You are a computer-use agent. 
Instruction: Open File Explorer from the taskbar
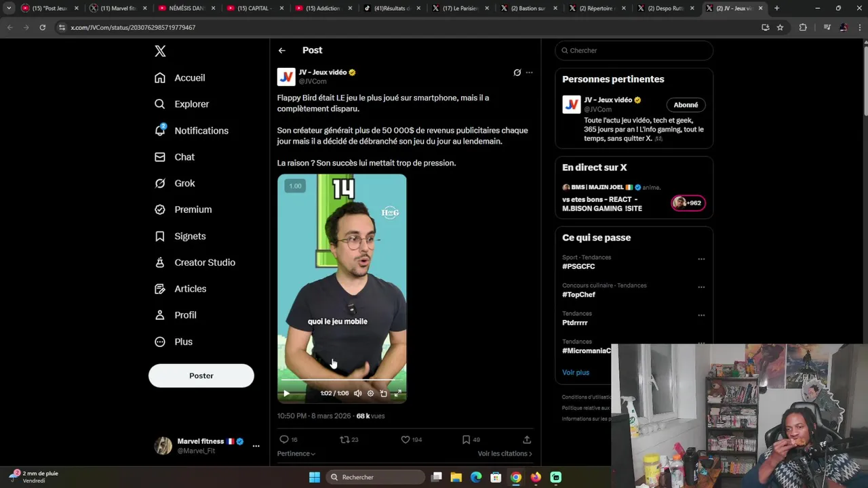tap(456, 477)
